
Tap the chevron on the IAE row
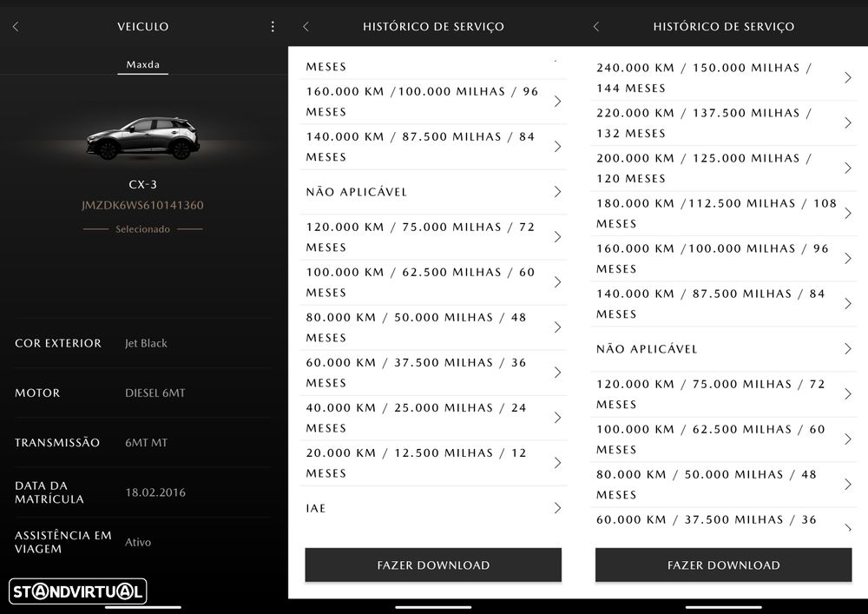point(557,508)
